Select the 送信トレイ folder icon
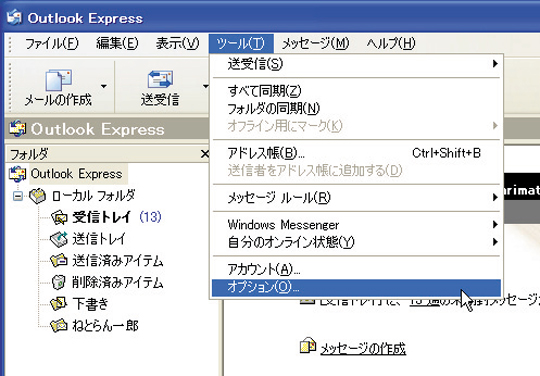 (x=59, y=239)
